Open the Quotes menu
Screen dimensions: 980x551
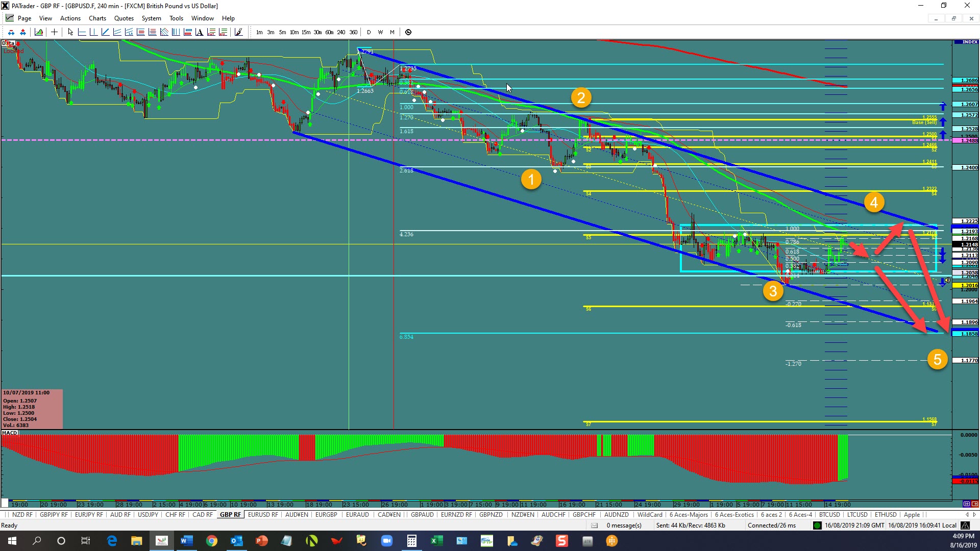(x=124, y=18)
